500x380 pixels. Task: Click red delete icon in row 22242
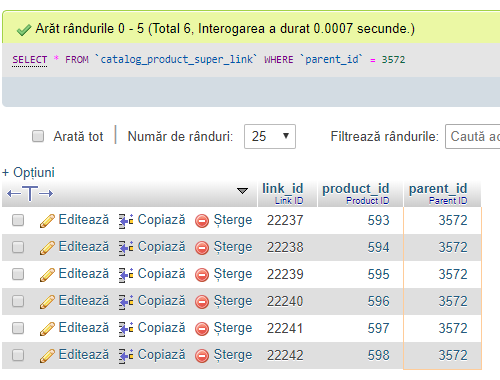(x=202, y=356)
